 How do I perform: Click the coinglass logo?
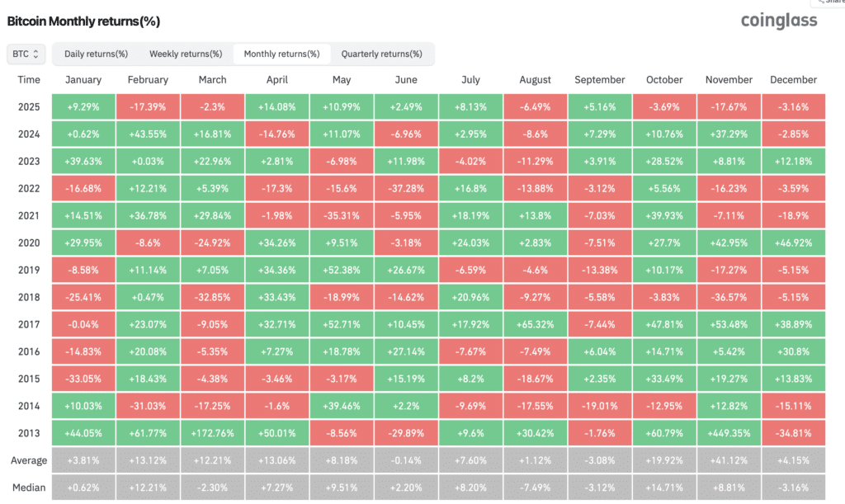(779, 21)
